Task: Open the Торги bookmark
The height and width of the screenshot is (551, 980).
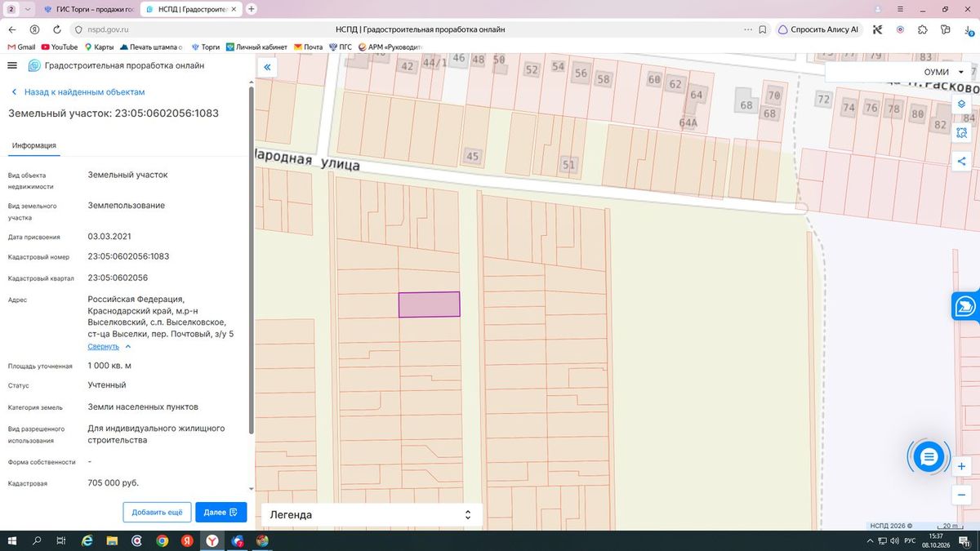Action: [204, 47]
